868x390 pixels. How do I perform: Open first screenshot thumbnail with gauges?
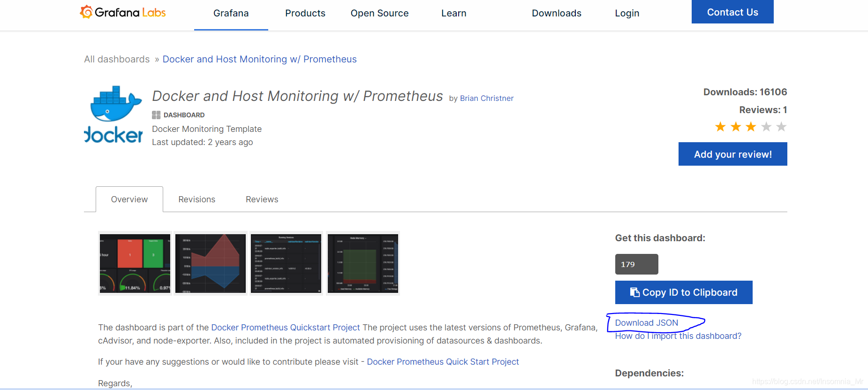tap(135, 263)
